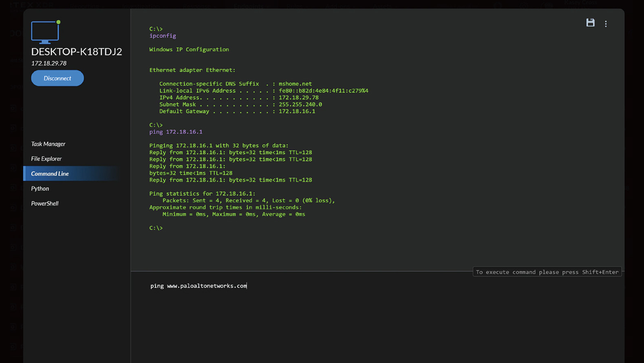
Task: Click the 'Windows IP Configuration' output line
Action: [189, 49]
